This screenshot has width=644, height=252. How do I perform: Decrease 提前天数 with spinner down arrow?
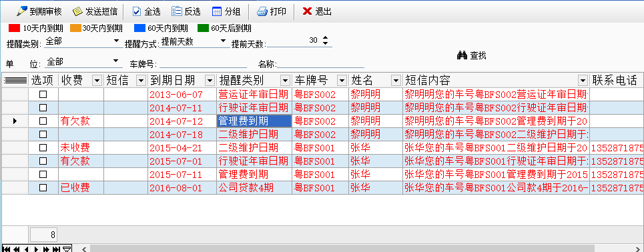tap(326, 43)
